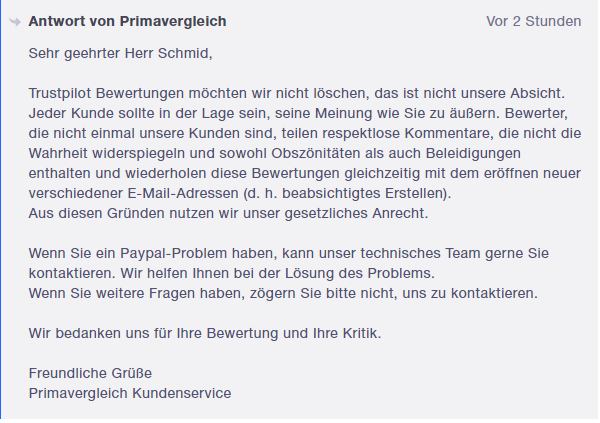Click the line 'Wir bedanken uns für Ihre Bewertung'
The image size is (600, 423).
(x=205, y=333)
